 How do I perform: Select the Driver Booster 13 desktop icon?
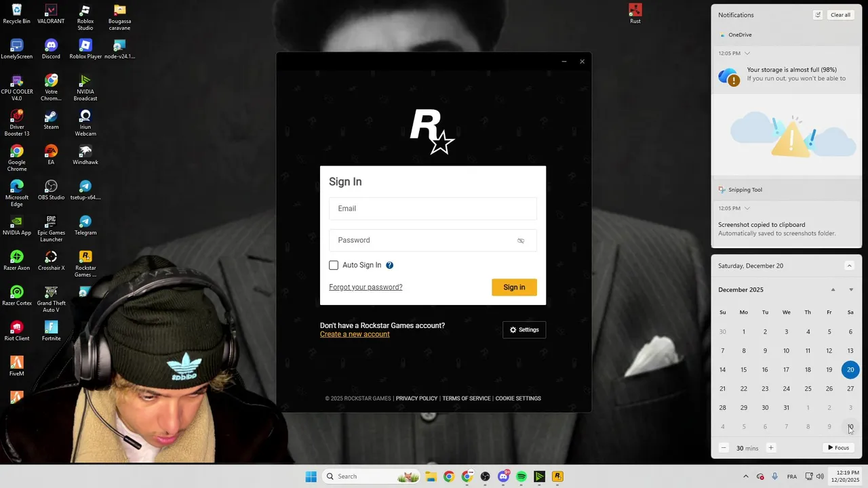pyautogui.click(x=17, y=123)
